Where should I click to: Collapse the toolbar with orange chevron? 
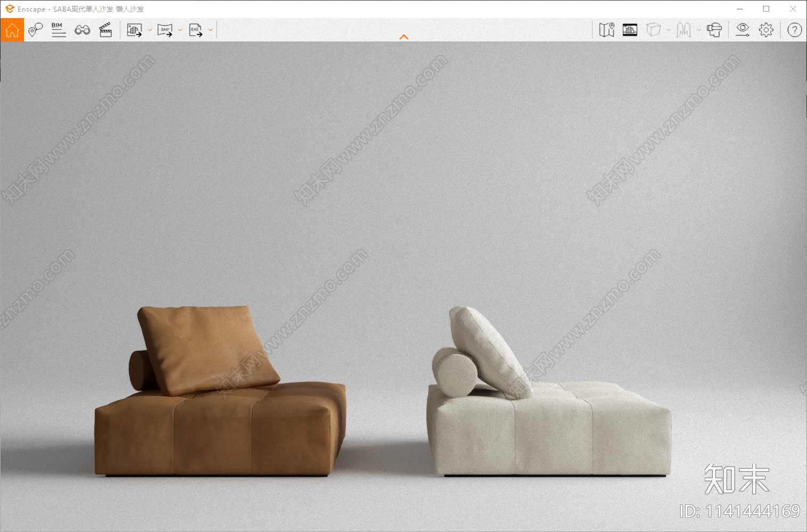click(403, 37)
